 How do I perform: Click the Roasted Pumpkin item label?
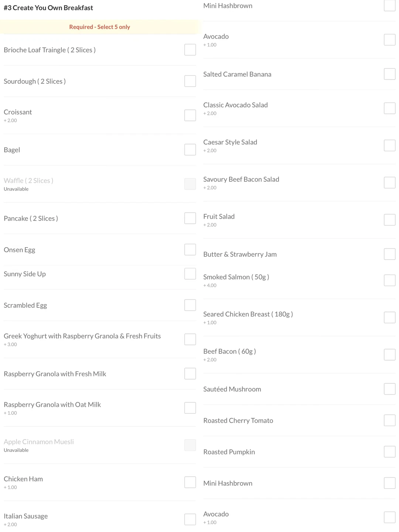click(x=229, y=452)
